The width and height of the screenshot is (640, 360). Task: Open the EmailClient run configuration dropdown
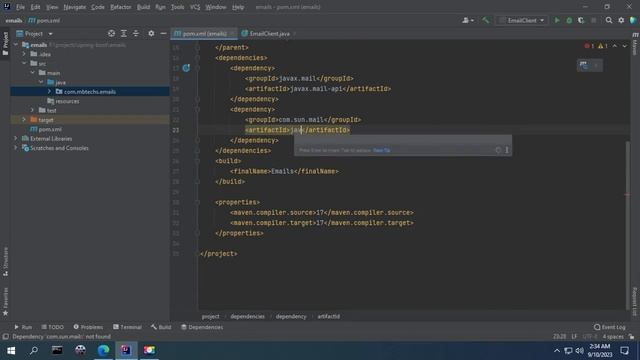(x=522, y=20)
